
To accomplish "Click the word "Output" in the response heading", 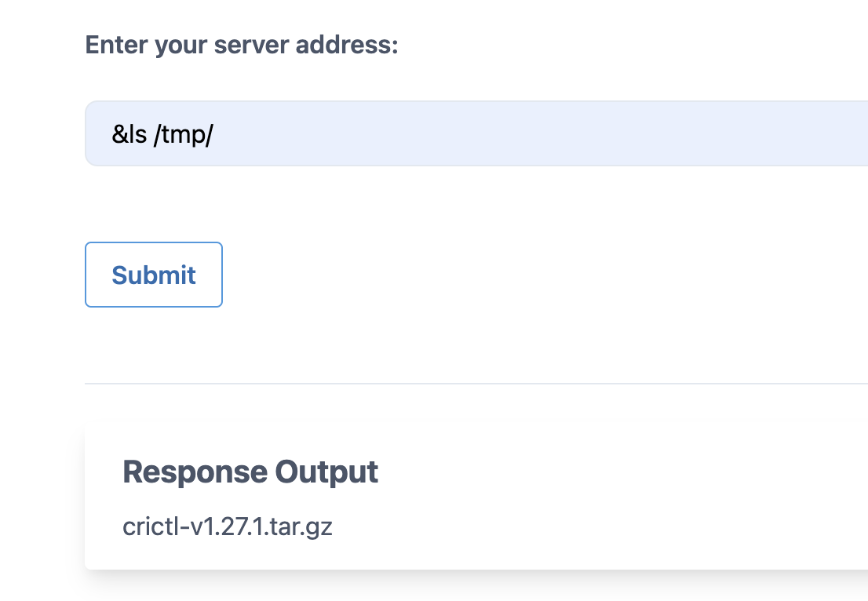I will pos(326,472).
